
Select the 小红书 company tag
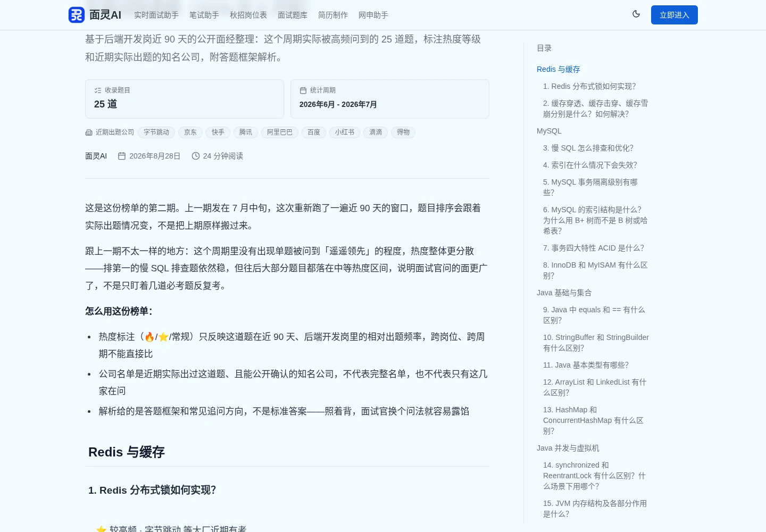(345, 132)
